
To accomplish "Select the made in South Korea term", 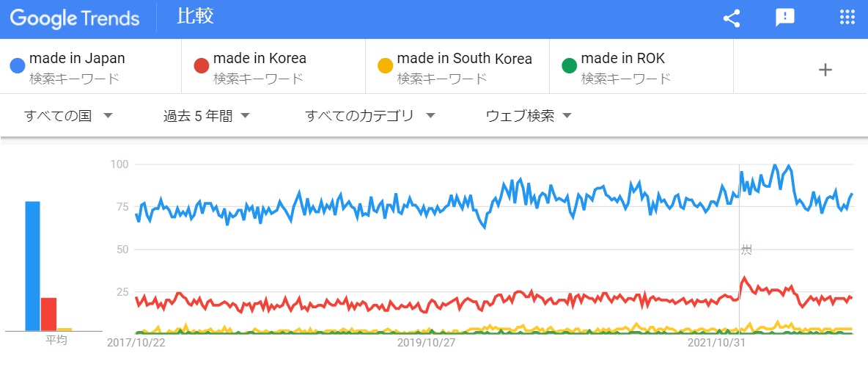I will click(464, 59).
